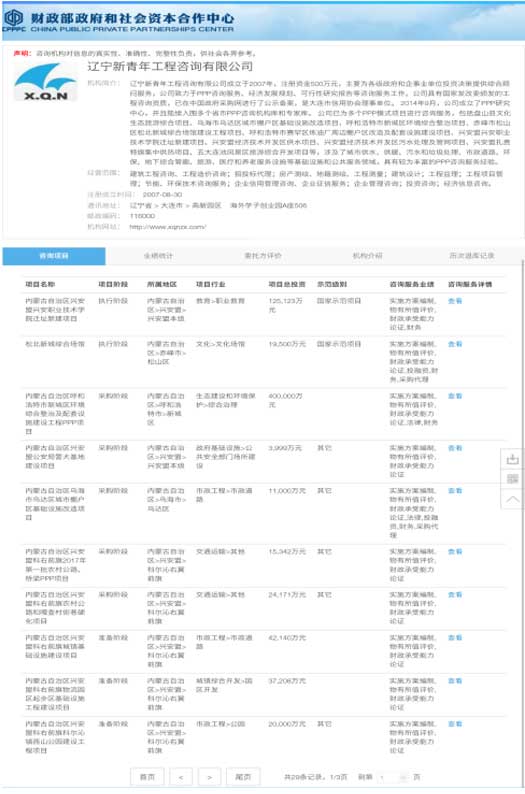Click the back-to-top arrow on the right sidebar

tap(512, 499)
